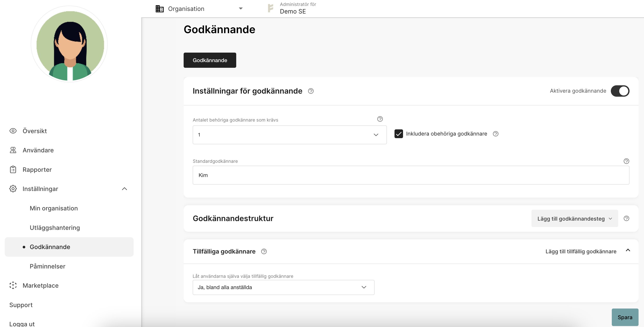Open the required approvers count dropdown
This screenshot has height=327, width=644.
290,135
